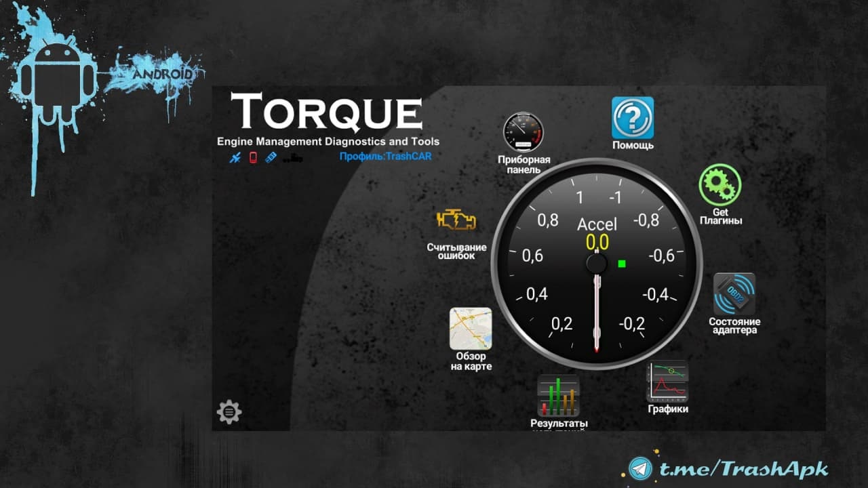Open Состояние адаптера OBD2 icon
This screenshot has height=488, width=868.
[x=734, y=294]
